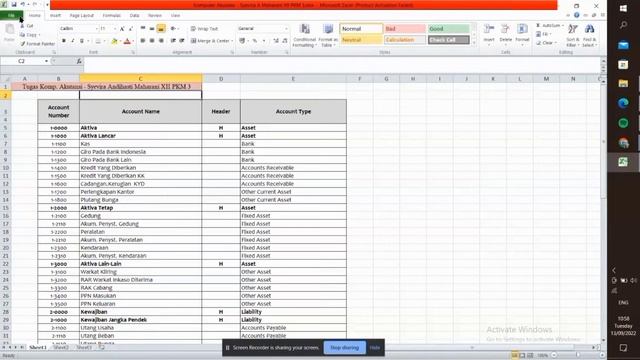Open the Windows taskbar search icon
The width and height of the screenshot is (640, 360).
point(623,25)
